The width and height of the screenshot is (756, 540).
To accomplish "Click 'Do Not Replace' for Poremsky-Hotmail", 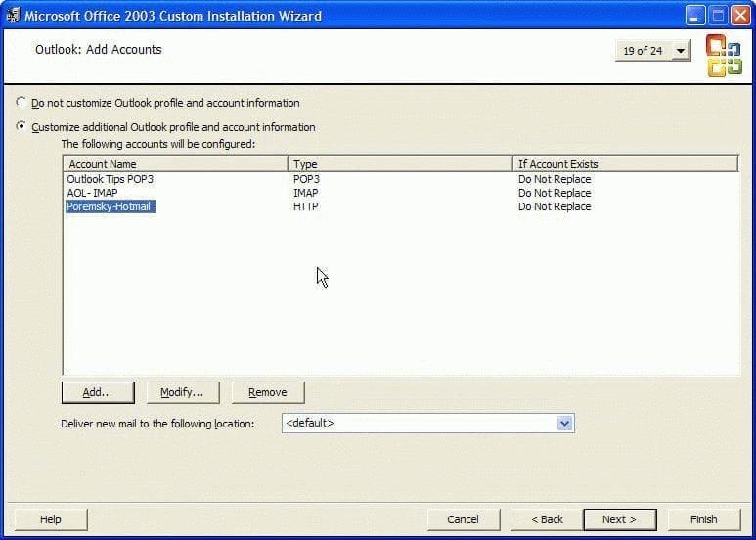I will point(555,206).
